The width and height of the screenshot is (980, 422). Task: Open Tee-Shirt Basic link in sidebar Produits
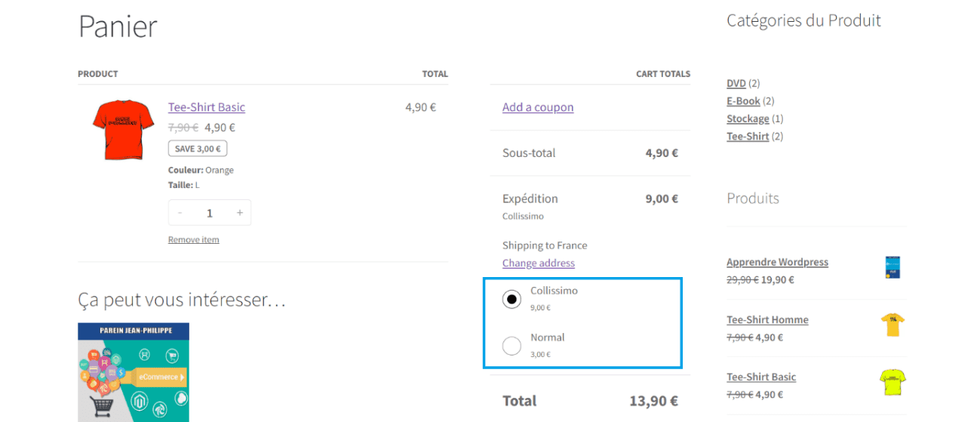click(761, 377)
